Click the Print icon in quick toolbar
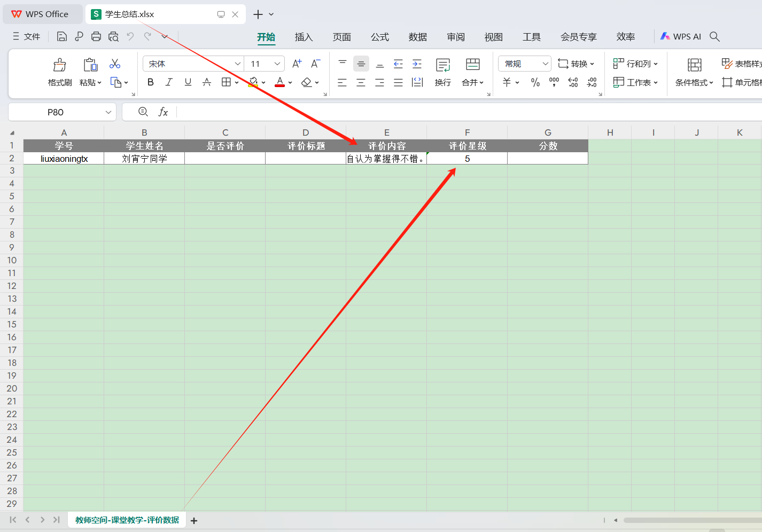762x532 pixels. [96, 36]
